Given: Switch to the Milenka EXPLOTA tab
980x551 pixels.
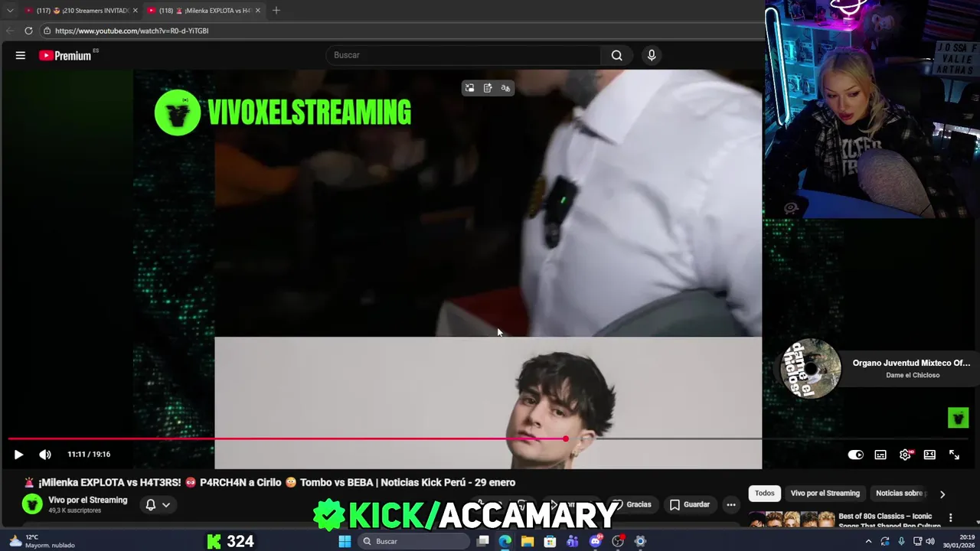Looking at the screenshot, I should pos(203,11).
